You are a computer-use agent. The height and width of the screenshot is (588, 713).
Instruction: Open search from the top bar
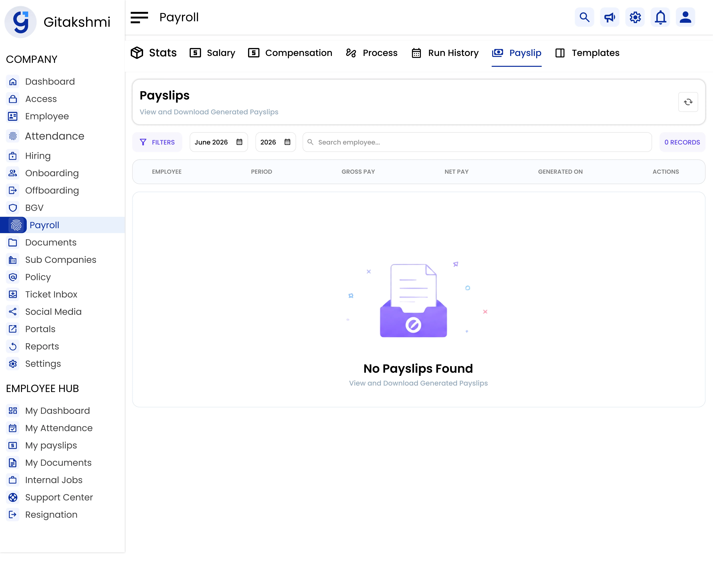pos(584,17)
